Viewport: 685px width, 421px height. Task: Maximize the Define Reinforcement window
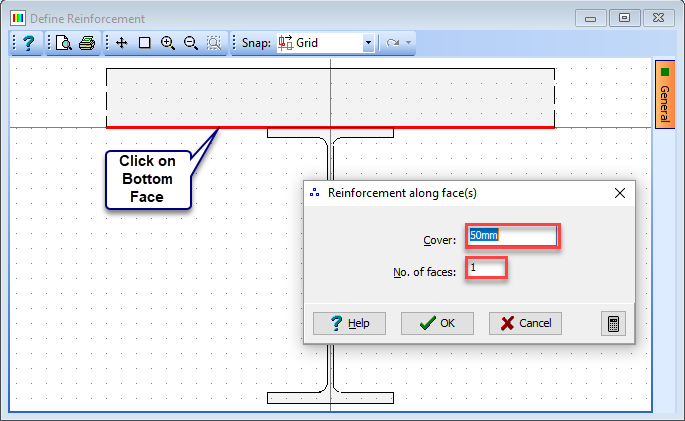pyautogui.click(x=624, y=18)
